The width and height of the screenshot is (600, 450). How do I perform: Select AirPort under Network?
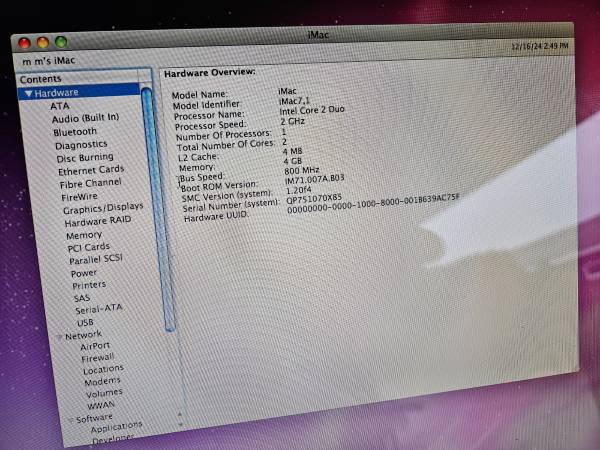pos(95,346)
